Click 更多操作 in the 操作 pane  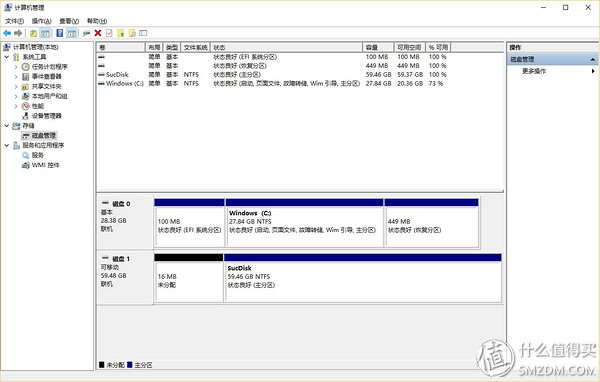(534, 71)
